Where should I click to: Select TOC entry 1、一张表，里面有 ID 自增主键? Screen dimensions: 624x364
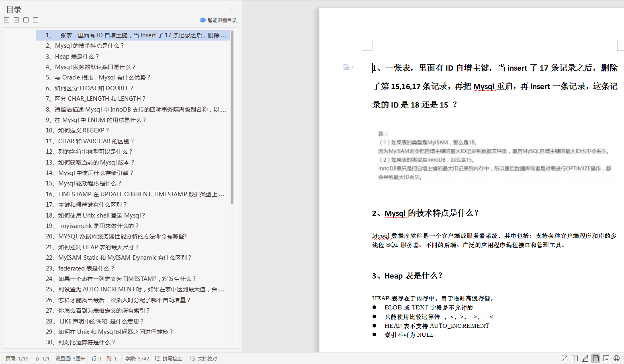[x=133, y=35]
